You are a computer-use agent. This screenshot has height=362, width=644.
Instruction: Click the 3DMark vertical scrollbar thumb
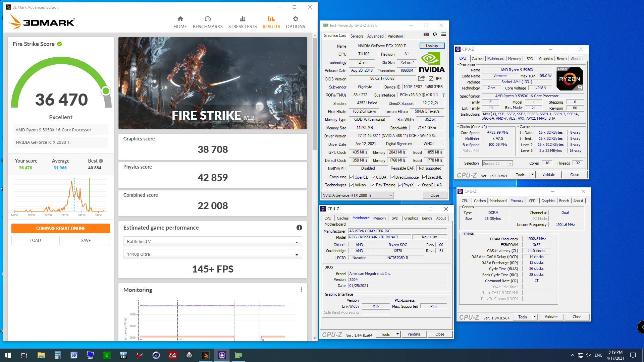coord(315,94)
